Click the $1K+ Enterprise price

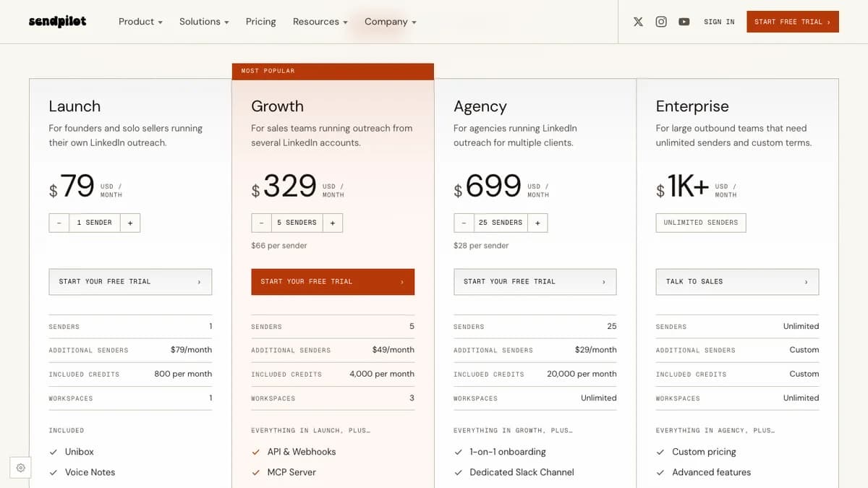click(x=683, y=187)
